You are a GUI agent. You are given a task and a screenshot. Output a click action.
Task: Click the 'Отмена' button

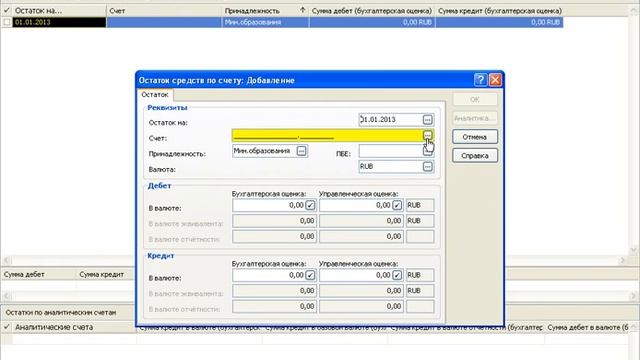pos(475,137)
